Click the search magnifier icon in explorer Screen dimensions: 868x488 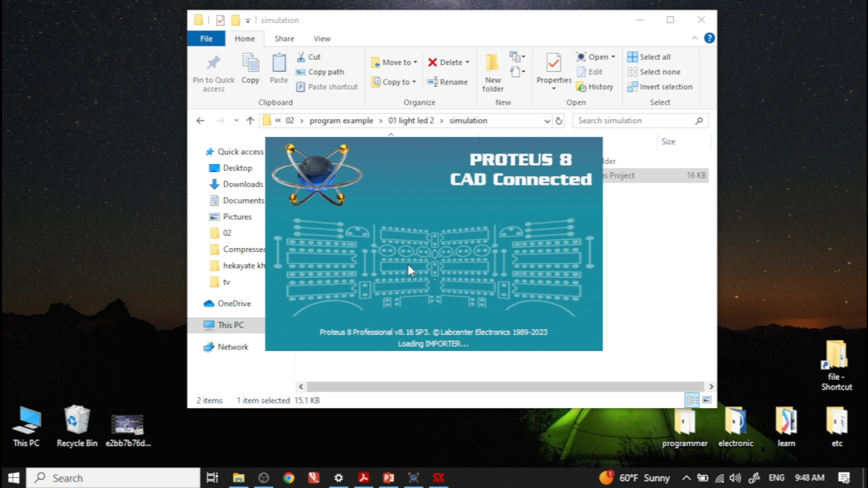point(699,121)
